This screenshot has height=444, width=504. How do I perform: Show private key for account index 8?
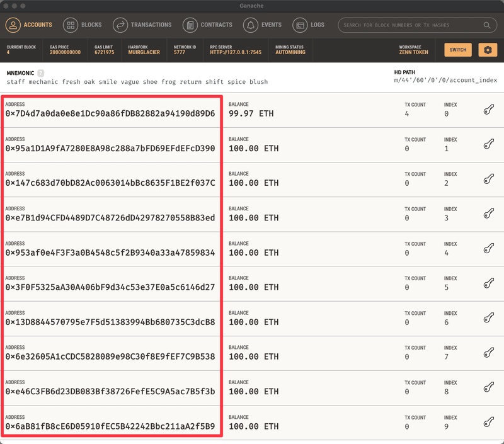click(x=489, y=387)
